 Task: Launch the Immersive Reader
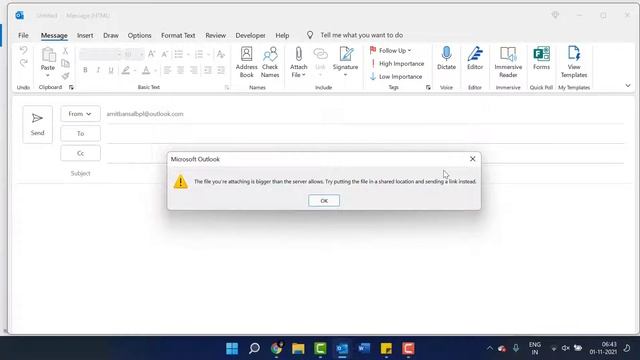point(508,62)
